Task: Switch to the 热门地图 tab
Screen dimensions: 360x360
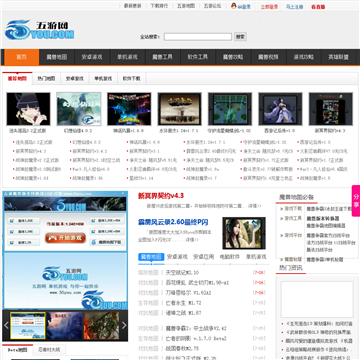Action: click(46, 79)
